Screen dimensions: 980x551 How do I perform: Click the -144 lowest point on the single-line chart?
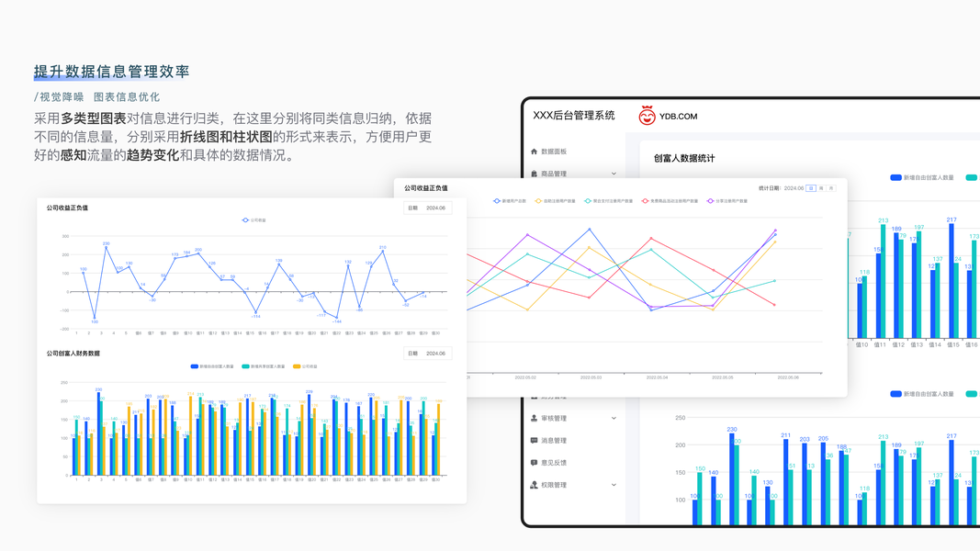tap(337, 318)
